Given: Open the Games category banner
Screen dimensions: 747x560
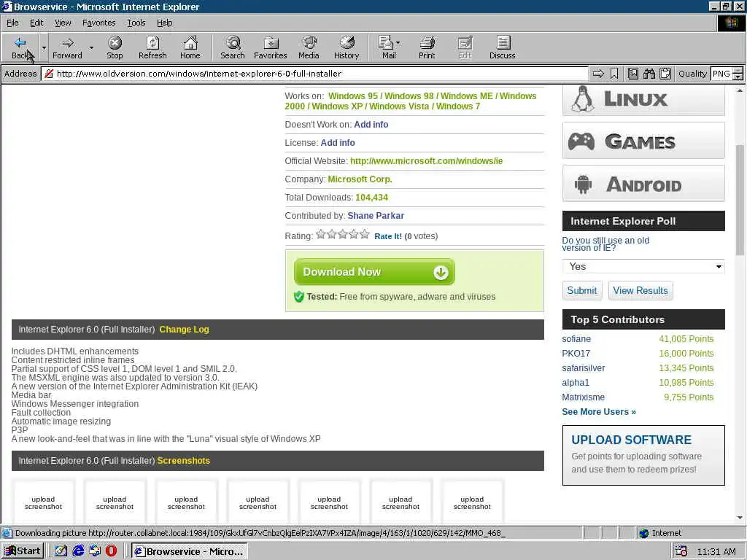Looking at the screenshot, I should [x=643, y=141].
